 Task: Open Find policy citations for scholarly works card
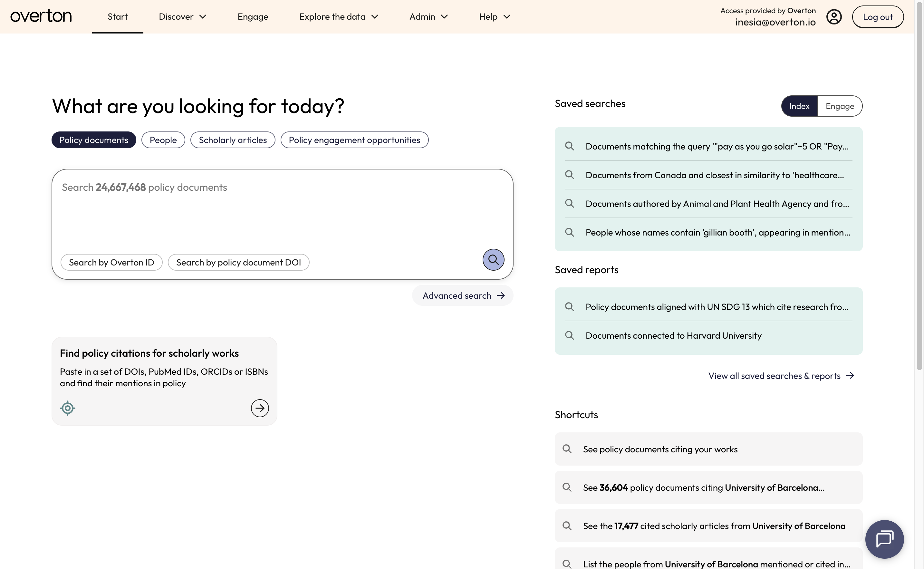[x=164, y=381]
